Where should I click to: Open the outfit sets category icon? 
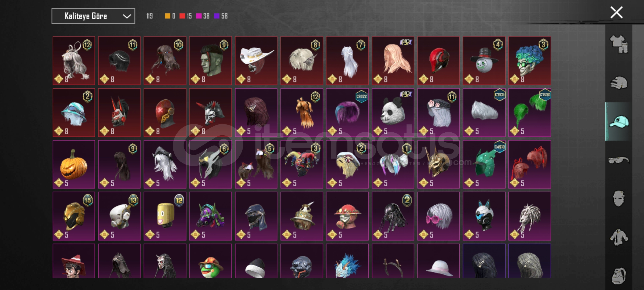point(619,44)
